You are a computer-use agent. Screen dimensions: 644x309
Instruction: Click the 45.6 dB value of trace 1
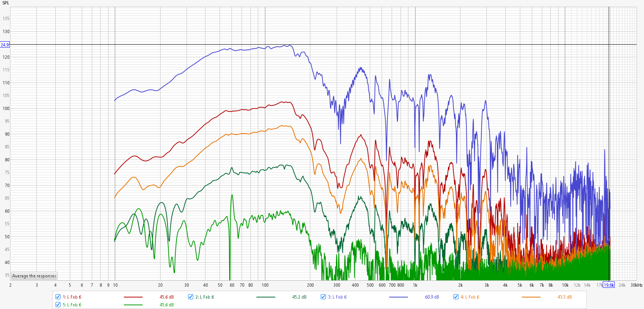166,297
